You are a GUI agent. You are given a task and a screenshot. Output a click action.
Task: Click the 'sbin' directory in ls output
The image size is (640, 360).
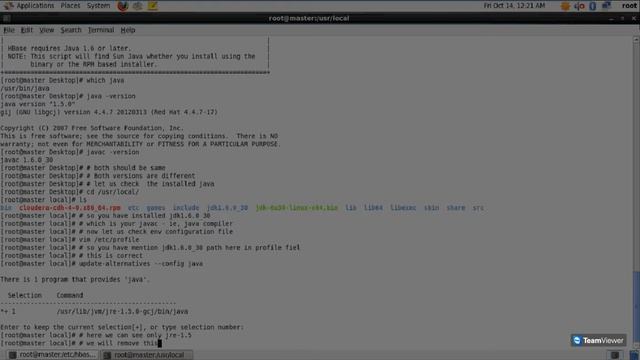pyautogui.click(x=431, y=208)
